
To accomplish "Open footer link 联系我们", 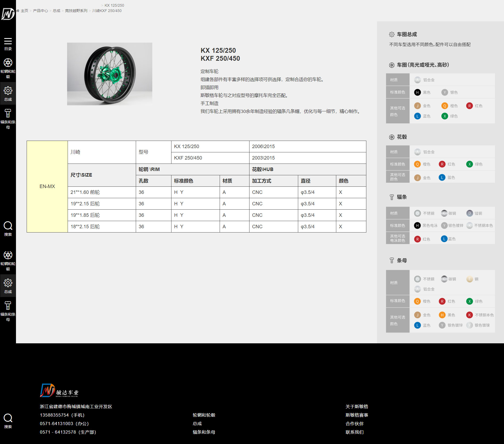I will pos(355,432).
